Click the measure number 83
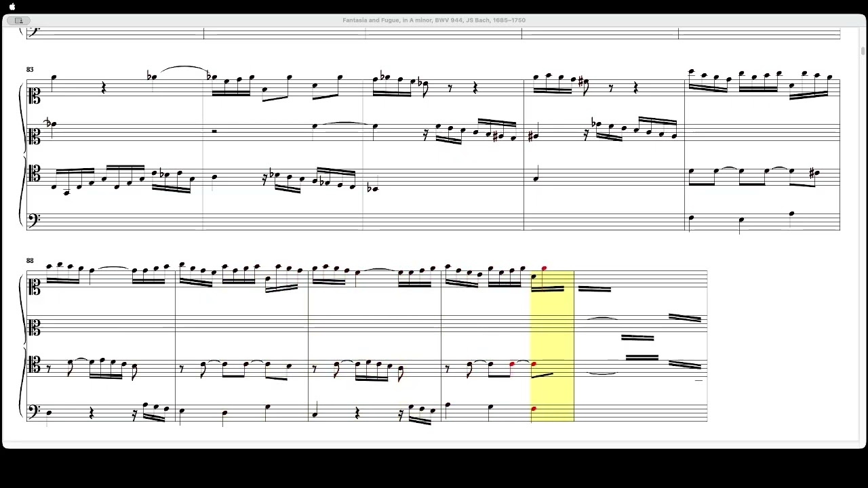868x488 pixels. coord(30,70)
